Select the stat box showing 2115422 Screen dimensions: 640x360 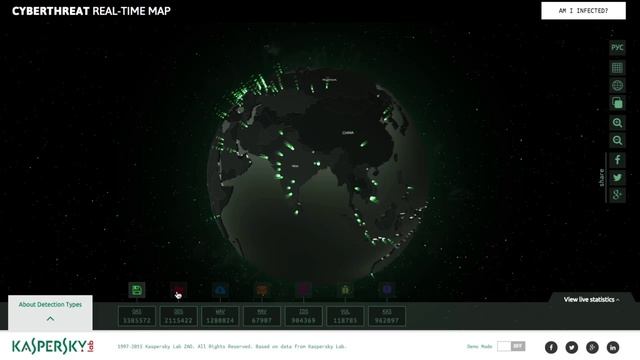178,316
